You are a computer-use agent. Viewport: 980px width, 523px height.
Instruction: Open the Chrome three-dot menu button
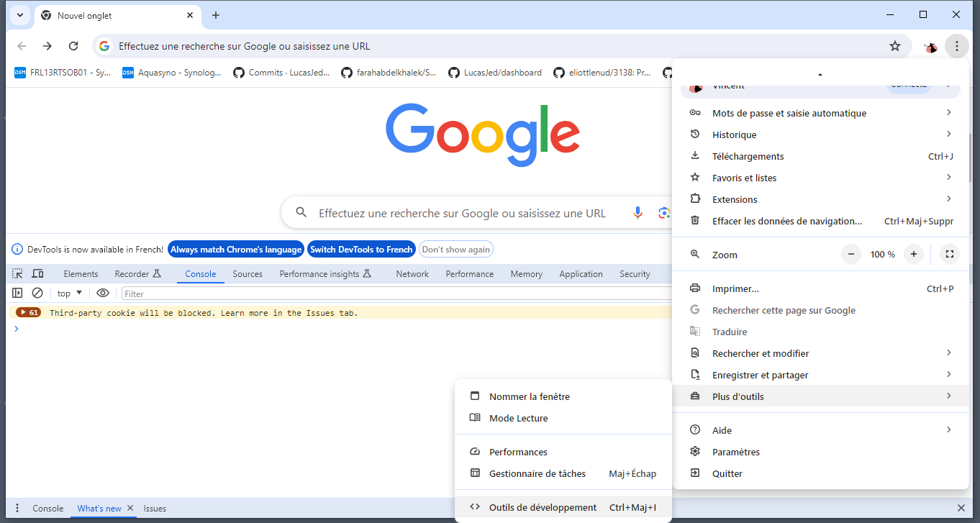[x=956, y=46]
